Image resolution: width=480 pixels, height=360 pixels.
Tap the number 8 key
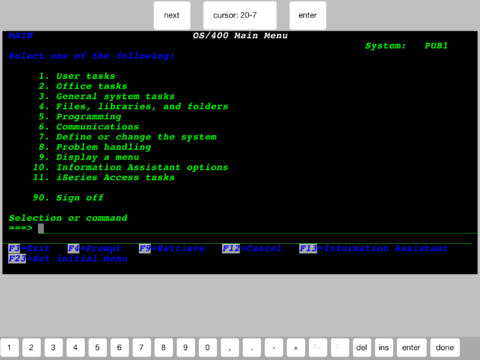[163, 348]
